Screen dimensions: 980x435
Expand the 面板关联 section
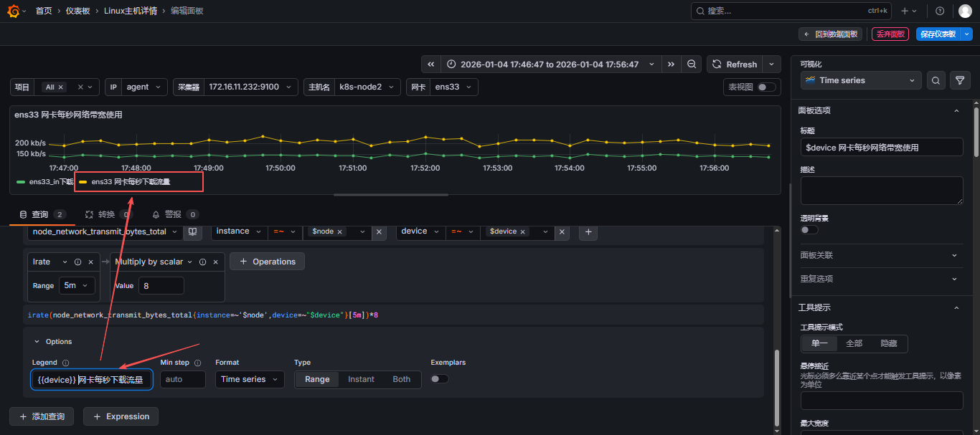pyautogui.click(x=880, y=255)
